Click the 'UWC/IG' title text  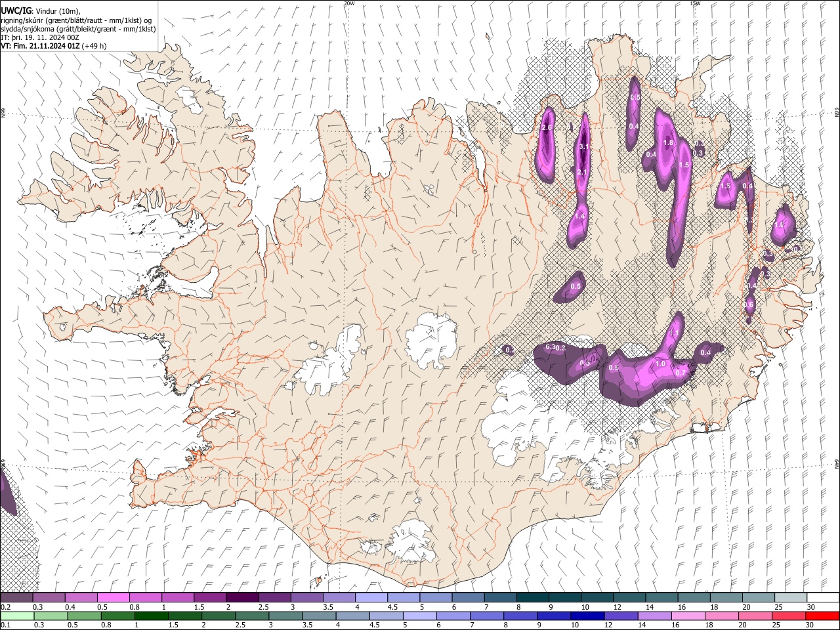point(16,11)
